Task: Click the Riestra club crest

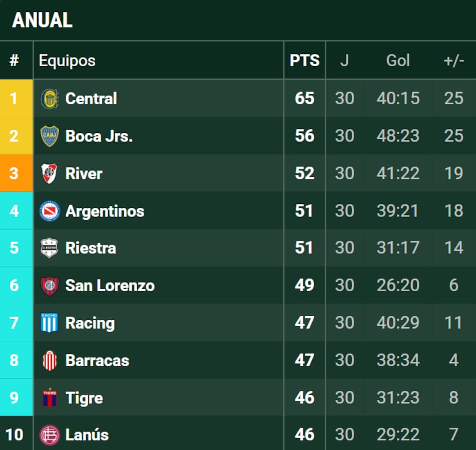Action: pos(50,248)
